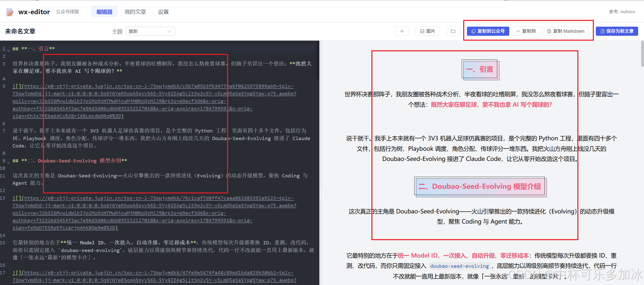Click the 图片 insert button
The height and width of the screenshot is (285, 644).
(x=428, y=31)
